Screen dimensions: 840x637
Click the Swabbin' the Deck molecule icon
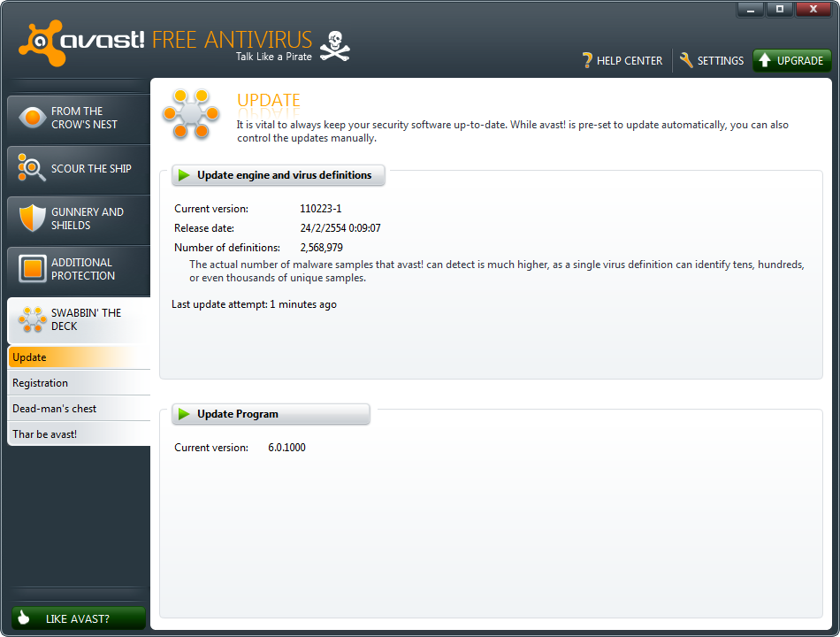[x=32, y=319]
